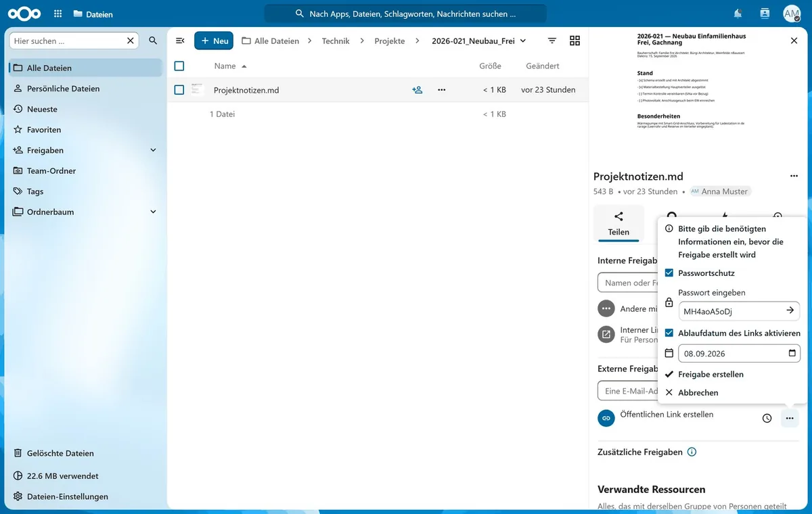Open the file list filter icon

coord(552,41)
